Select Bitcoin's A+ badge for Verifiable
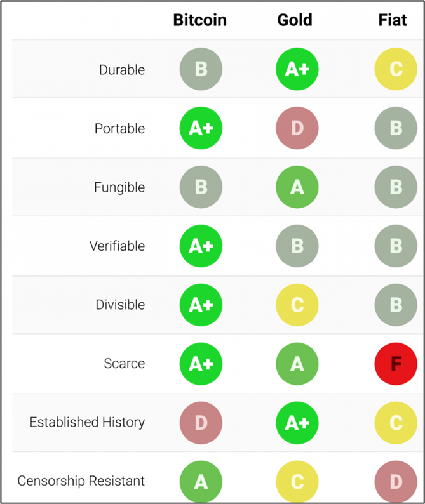The width and height of the screenshot is (425, 504). click(201, 246)
